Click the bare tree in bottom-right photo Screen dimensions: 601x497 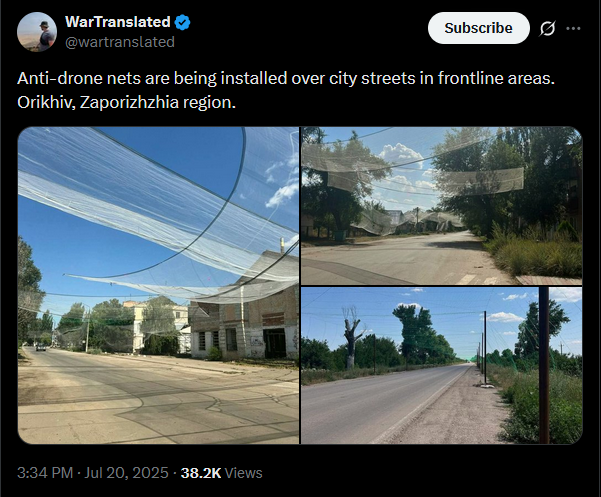tap(351, 337)
